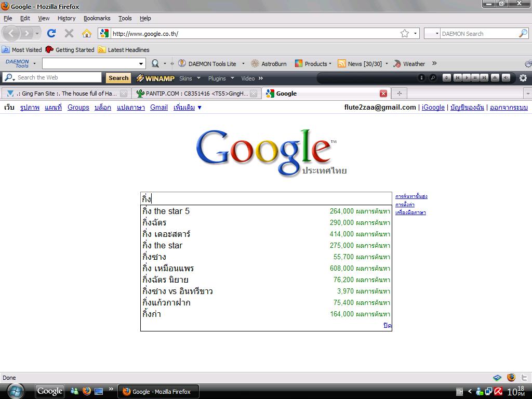
Task: Click the red antivirus tray icon
Action: (498, 392)
